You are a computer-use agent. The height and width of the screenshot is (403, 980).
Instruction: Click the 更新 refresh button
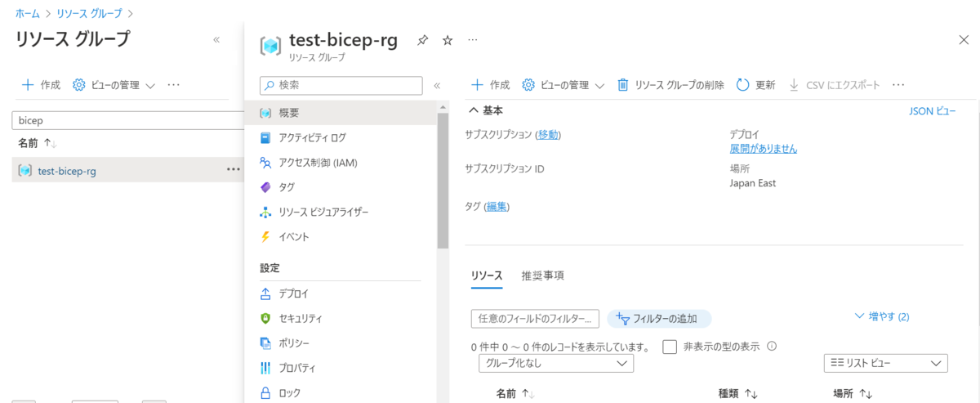point(755,85)
